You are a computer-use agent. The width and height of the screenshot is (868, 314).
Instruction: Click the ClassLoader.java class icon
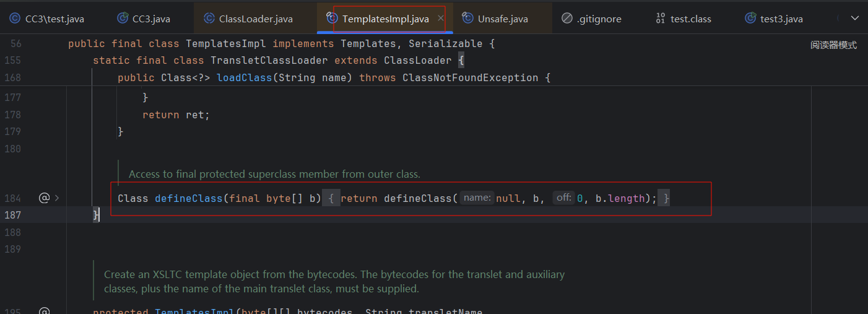coord(209,19)
